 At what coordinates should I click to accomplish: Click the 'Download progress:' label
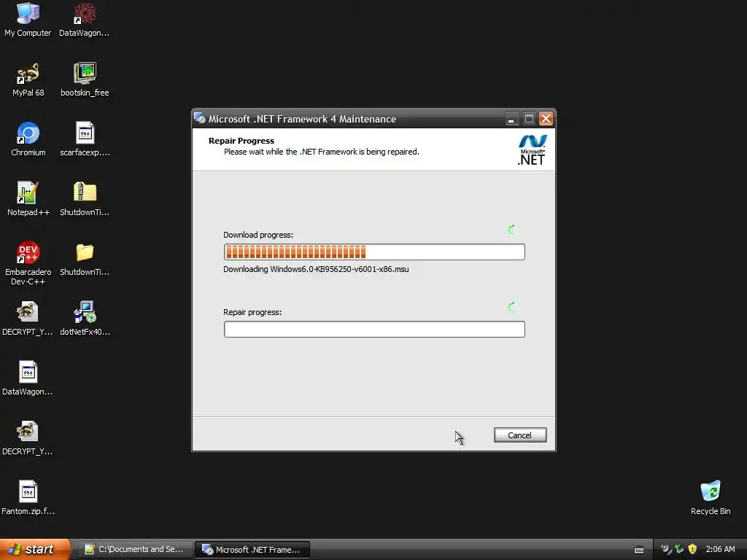(258, 235)
